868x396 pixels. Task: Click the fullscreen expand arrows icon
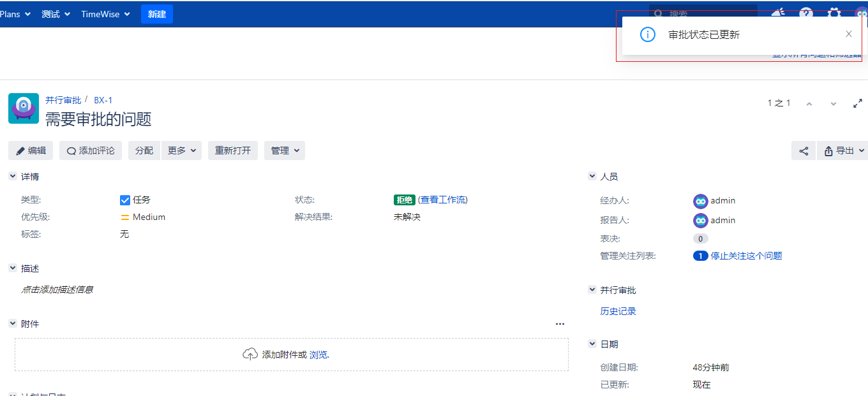[x=858, y=103]
